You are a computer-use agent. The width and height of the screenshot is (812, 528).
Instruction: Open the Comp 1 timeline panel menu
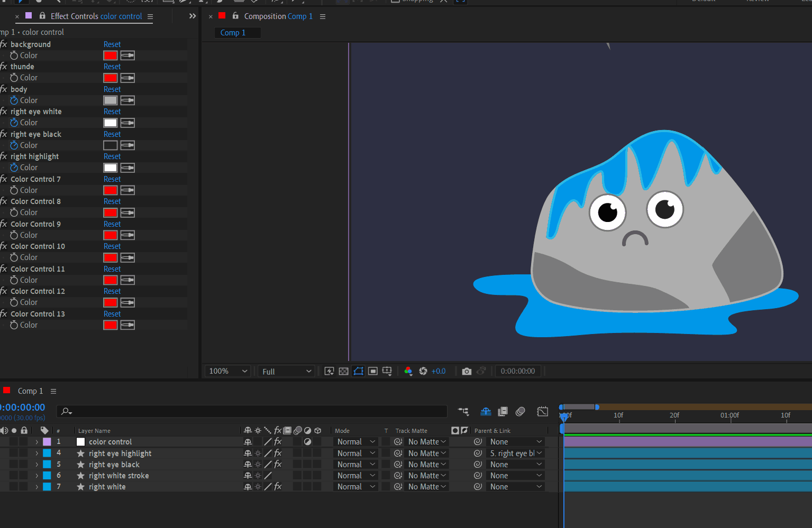coord(53,391)
